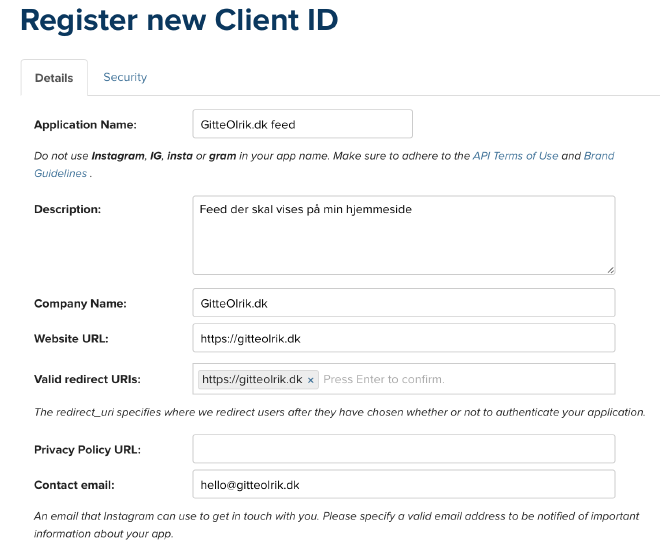Click the 'Company Name:' label

(x=80, y=304)
